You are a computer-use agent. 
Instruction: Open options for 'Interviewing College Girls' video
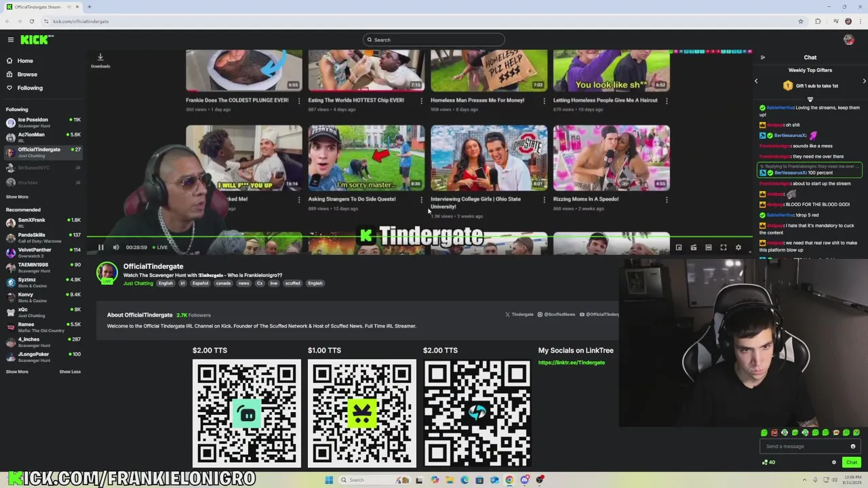[x=544, y=200]
